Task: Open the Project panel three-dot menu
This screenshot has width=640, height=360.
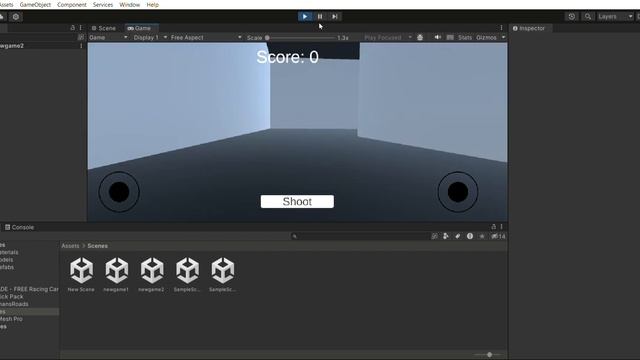Action: pos(502,227)
